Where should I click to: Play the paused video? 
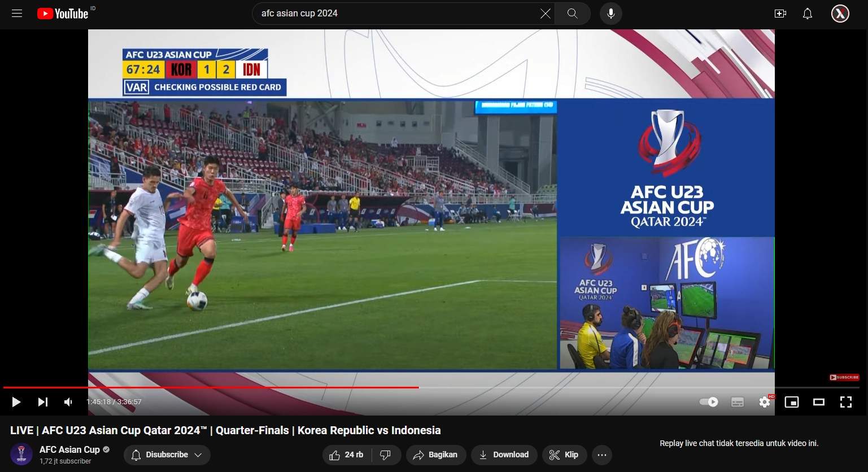coord(16,402)
